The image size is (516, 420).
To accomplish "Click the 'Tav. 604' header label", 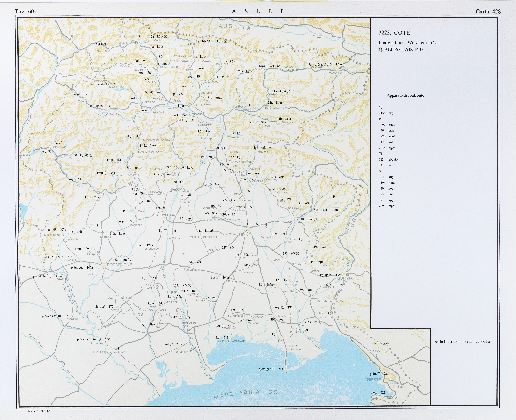I will pyautogui.click(x=26, y=11).
